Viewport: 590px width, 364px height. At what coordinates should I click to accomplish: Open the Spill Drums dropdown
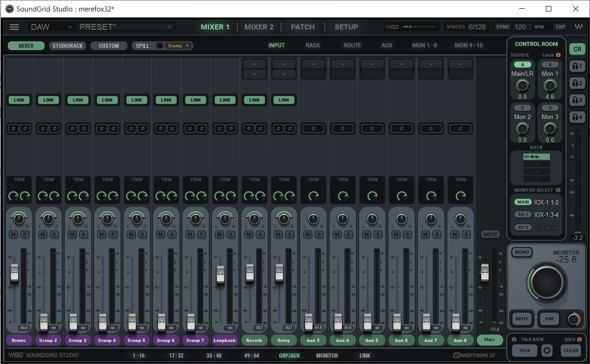[x=178, y=46]
